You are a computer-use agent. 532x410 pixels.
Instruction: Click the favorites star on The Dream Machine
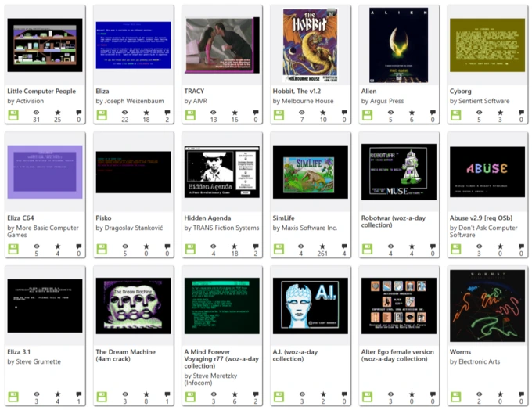click(x=146, y=394)
